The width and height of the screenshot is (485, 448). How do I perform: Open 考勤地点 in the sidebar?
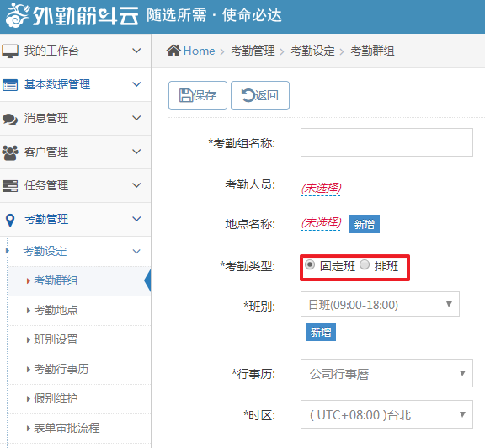tap(56, 310)
